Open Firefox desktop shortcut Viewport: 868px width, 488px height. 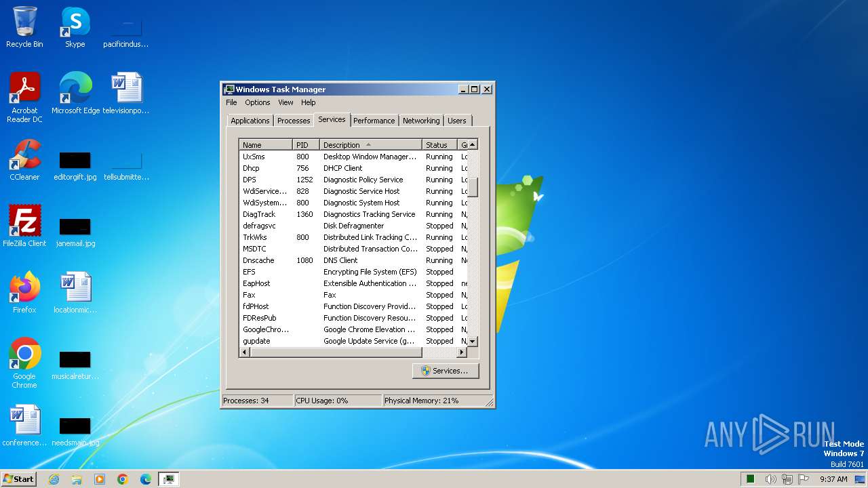(x=24, y=292)
